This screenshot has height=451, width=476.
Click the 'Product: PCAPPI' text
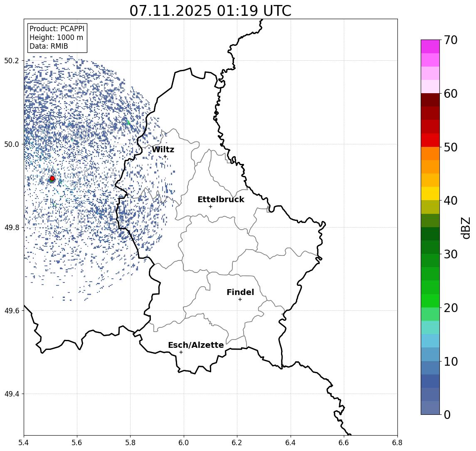[57, 29]
